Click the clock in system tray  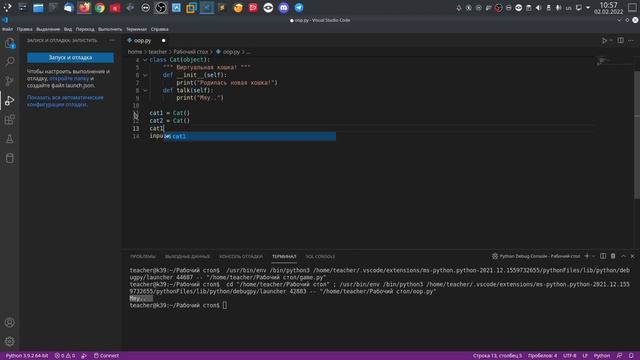608,8
